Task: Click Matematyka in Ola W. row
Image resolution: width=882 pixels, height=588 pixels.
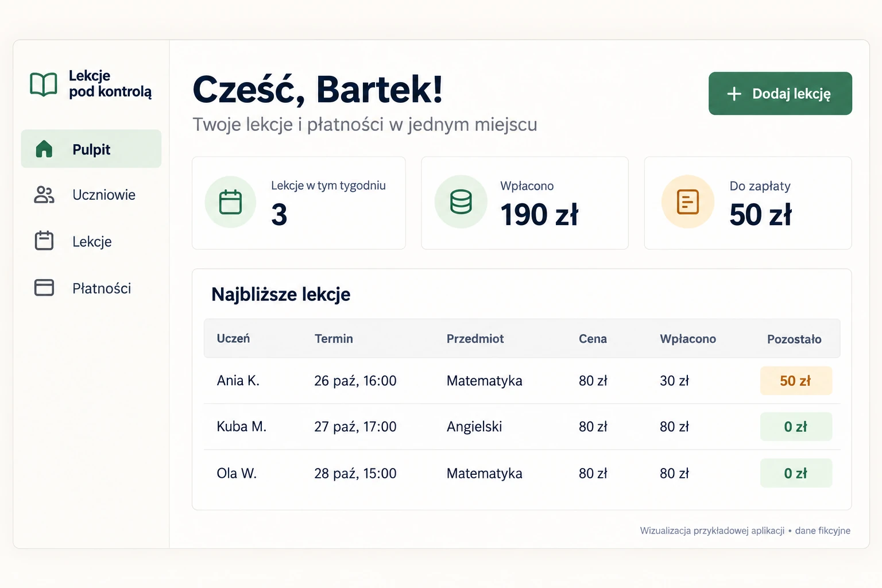Action: click(x=485, y=473)
